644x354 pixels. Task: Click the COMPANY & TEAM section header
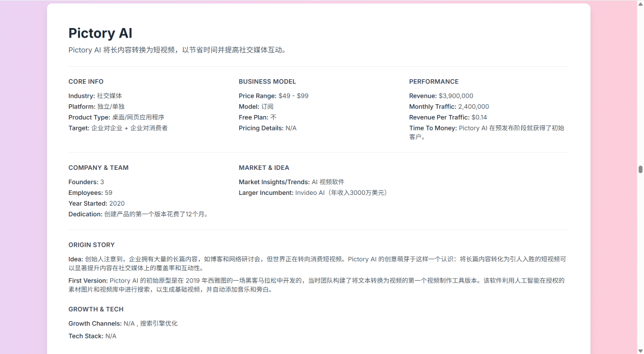98,167
